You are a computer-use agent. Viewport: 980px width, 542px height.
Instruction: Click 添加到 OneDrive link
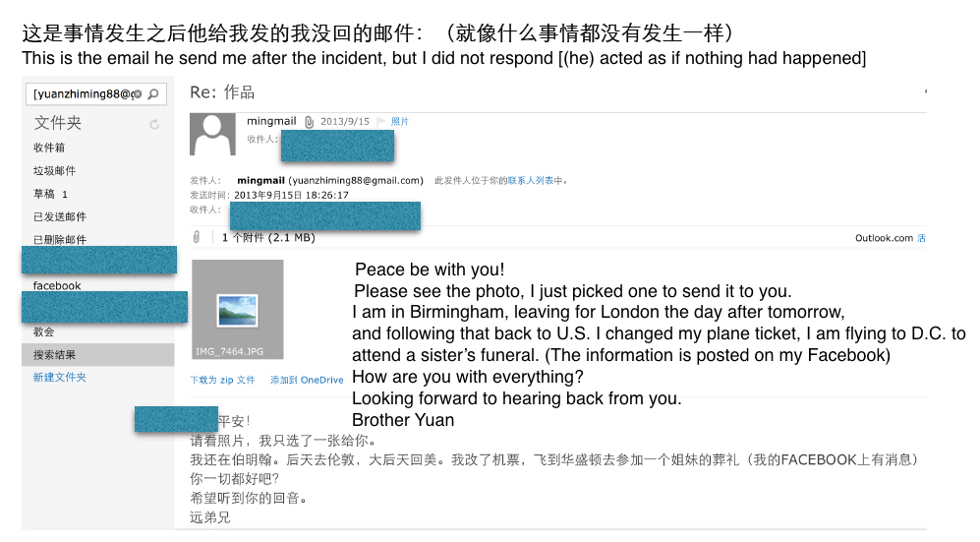tap(307, 380)
